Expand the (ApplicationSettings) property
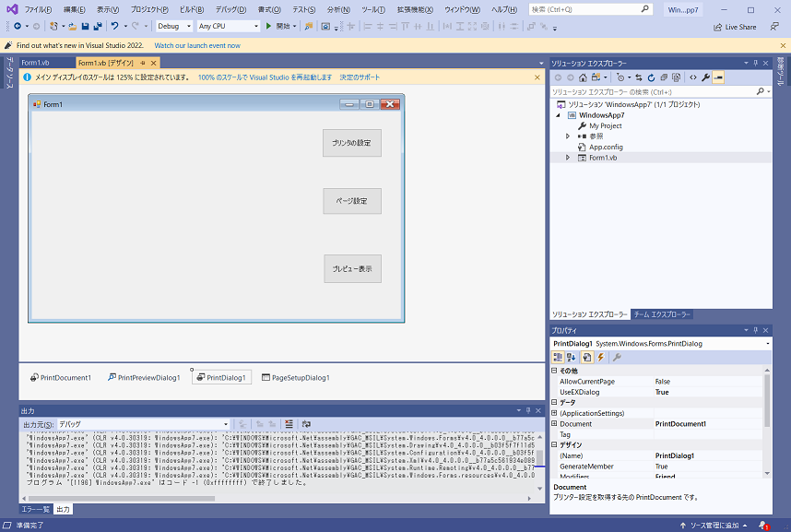The image size is (791, 532). tap(554, 413)
